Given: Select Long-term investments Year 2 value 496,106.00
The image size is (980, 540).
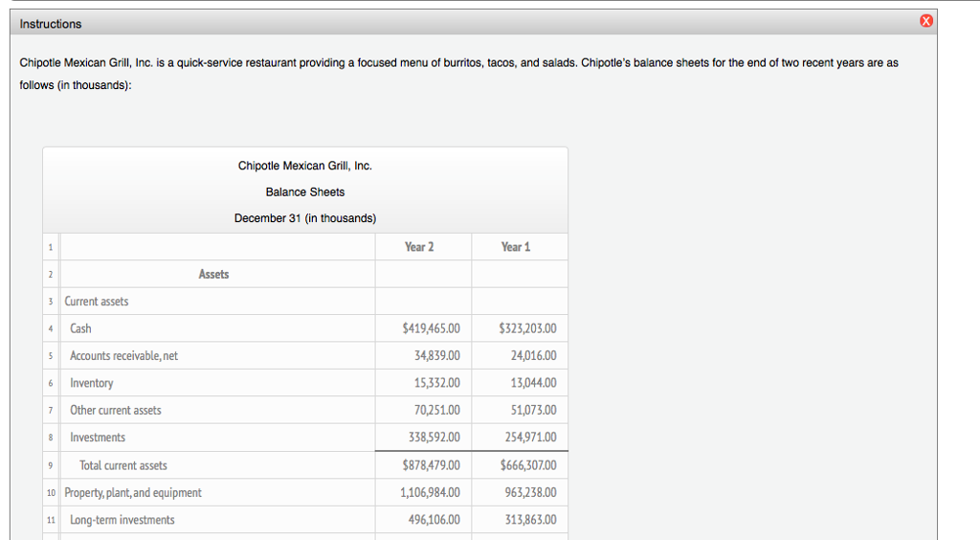Looking at the screenshot, I should coord(433,520).
